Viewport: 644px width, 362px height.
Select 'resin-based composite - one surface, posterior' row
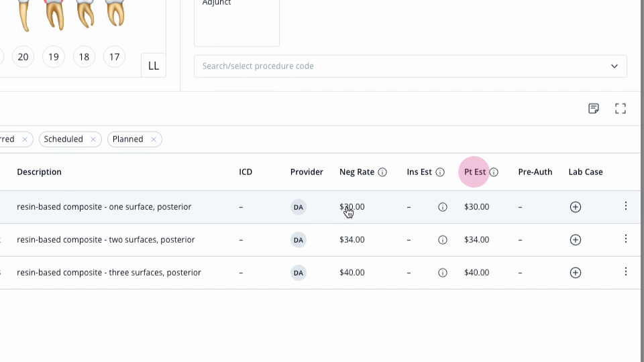(x=321, y=207)
